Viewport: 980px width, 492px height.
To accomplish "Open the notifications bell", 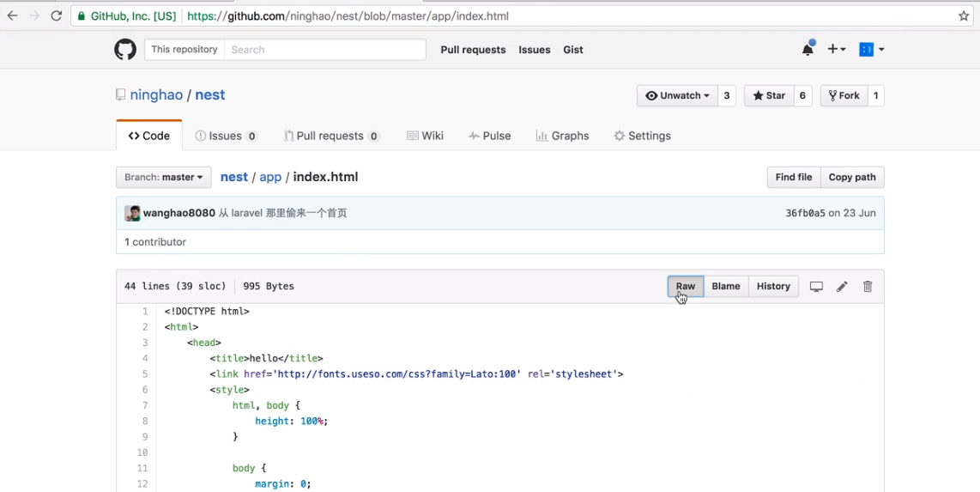I will point(808,50).
